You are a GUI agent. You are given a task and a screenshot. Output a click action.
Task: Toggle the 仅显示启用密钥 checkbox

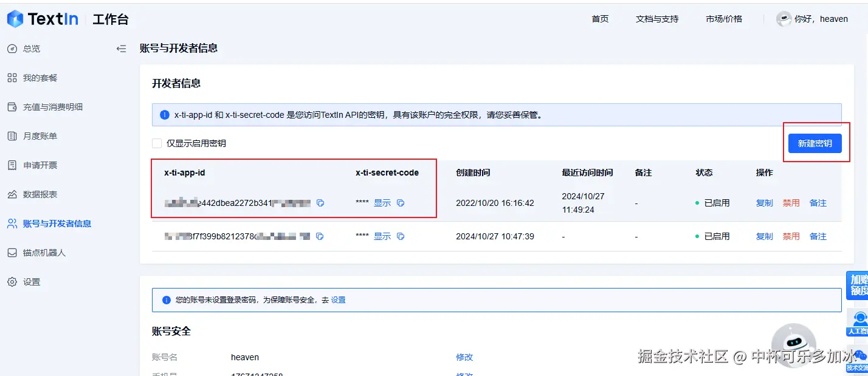pyautogui.click(x=157, y=143)
